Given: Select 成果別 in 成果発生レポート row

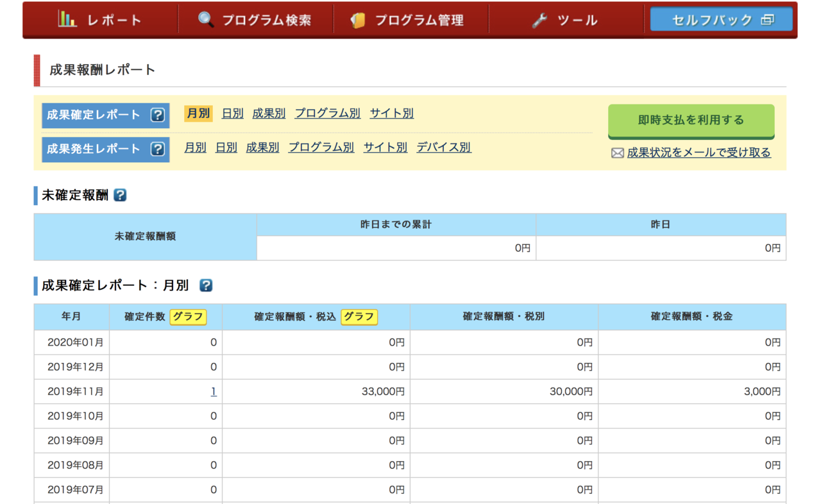Looking at the screenshot, I should (x=262, y=147).
